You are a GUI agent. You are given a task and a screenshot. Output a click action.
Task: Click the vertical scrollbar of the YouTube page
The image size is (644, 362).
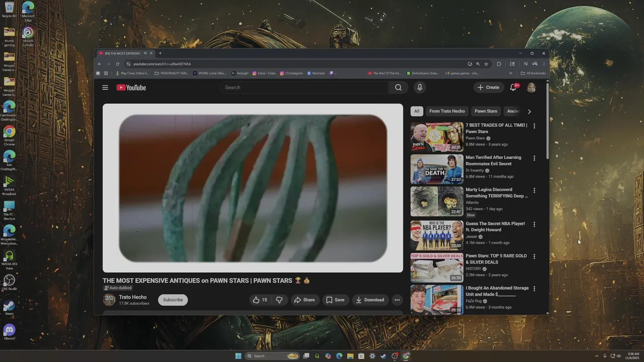[x=547, y=121]
